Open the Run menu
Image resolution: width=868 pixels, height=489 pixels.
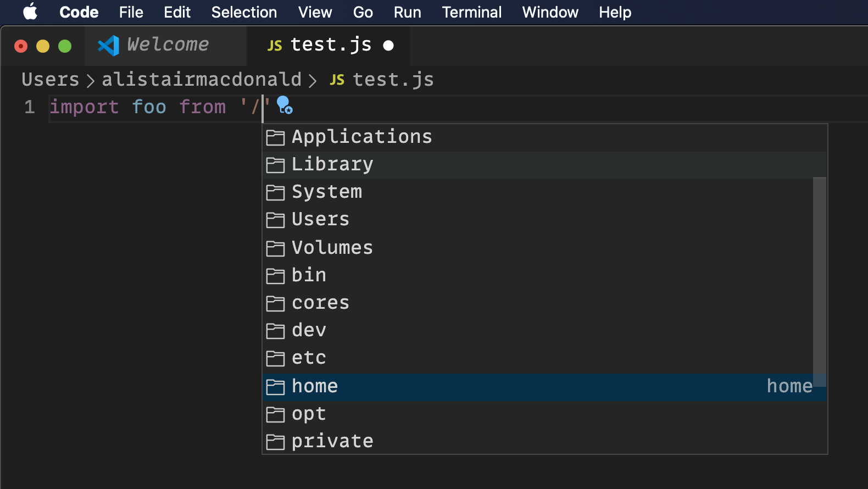click(x=407, y=12)
